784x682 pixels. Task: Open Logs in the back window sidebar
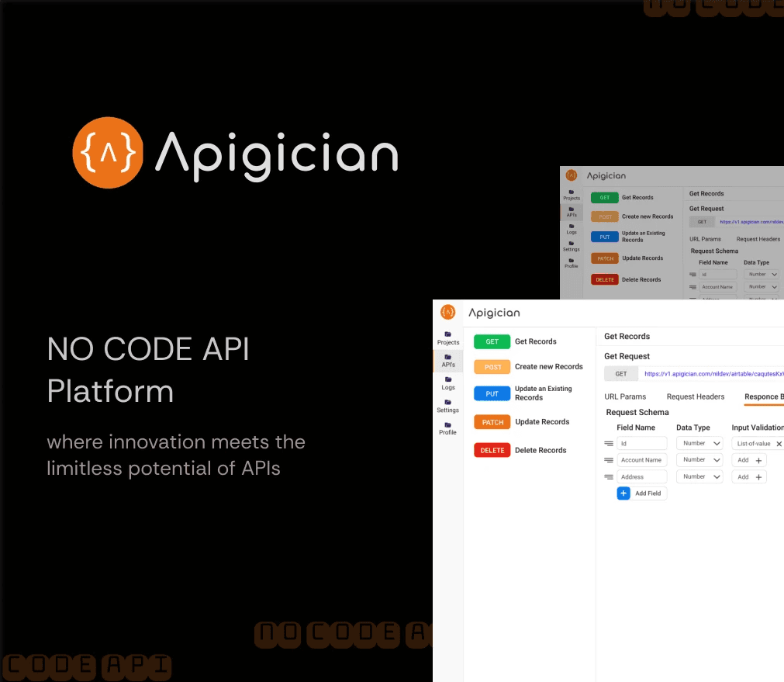tap(572, 229)
